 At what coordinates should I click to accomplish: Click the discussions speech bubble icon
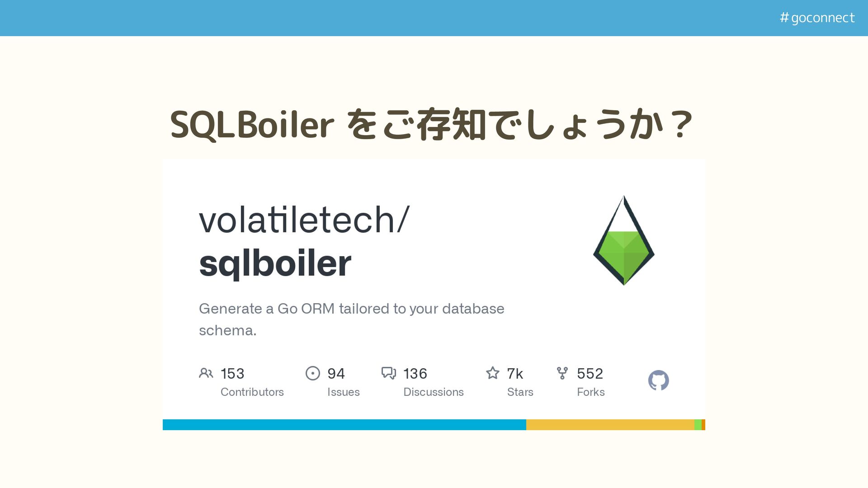(x=388, y=373)
